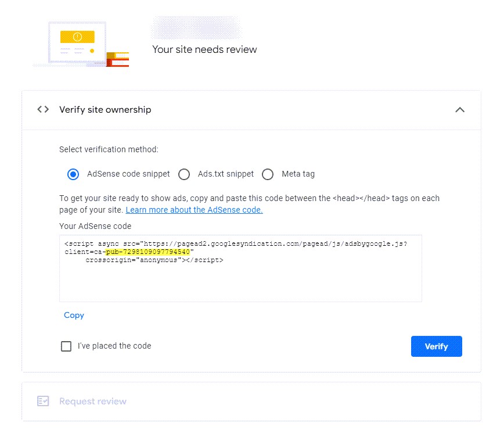This screenshot has height=437, width=504.
Task: Click the "Your AdSense code" label
Action: click(95, 226)
